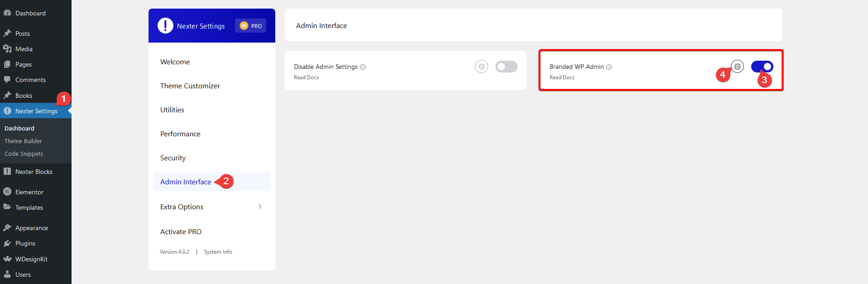Click the Comments bubble icon
868x284 pixels.
pos(7,80)
